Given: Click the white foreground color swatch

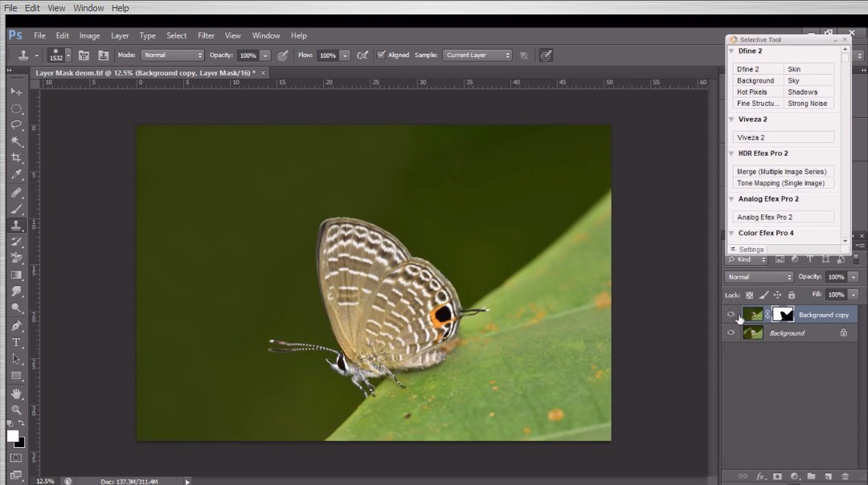Looking at the screenshot, I should coord(11,436).
